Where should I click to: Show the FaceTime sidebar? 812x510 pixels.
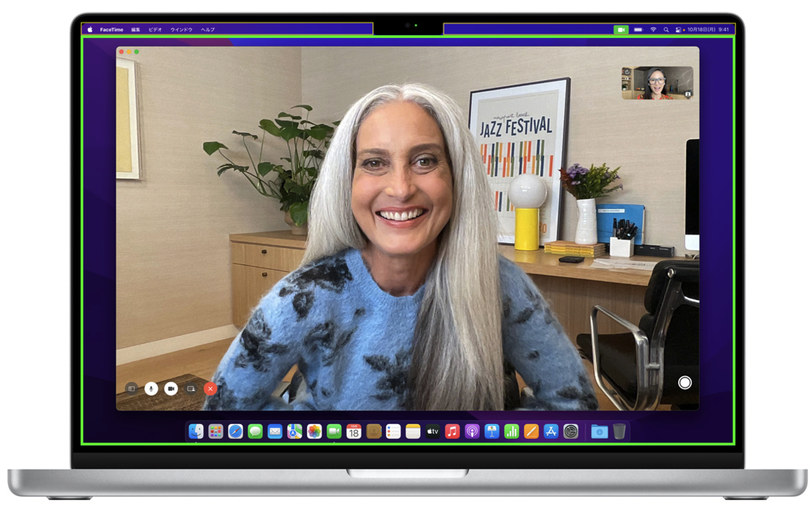pyautogui.click(x=131, y=389)
